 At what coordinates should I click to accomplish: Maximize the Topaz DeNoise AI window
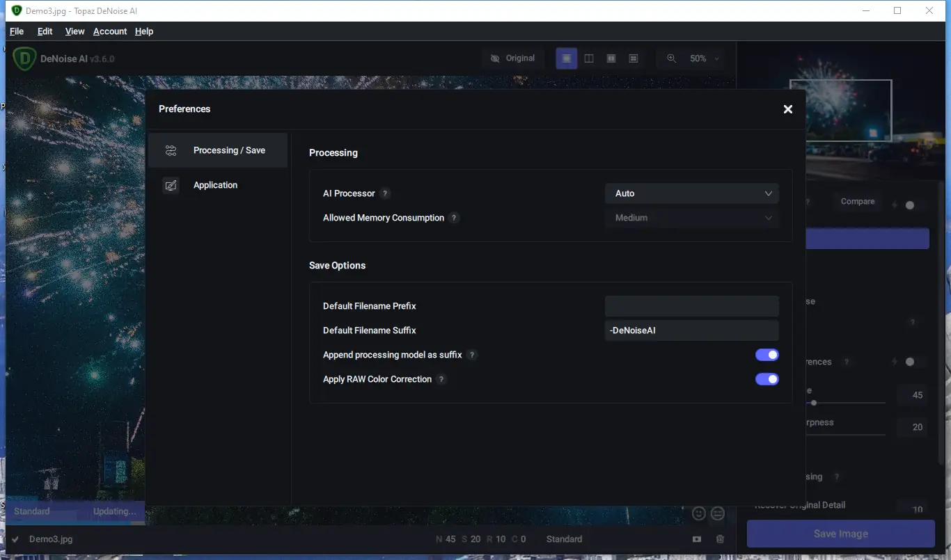(897, 10)
